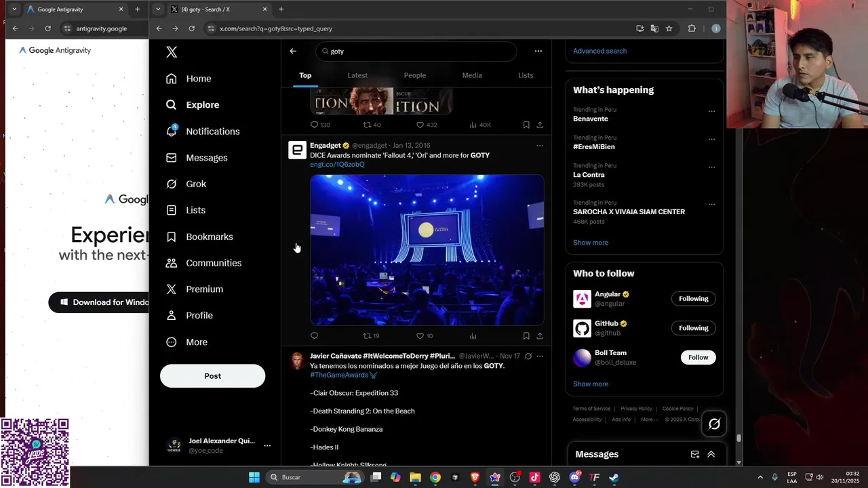The height and width of the screenshot is (488, 868).
Task: Click Grok explain icon on Javier Cañavate post
Action: (x=528, y=356)
